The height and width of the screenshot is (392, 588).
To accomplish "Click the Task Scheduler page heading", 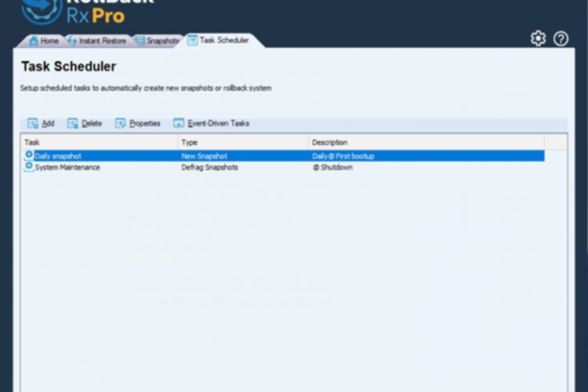I will (69, 67).
